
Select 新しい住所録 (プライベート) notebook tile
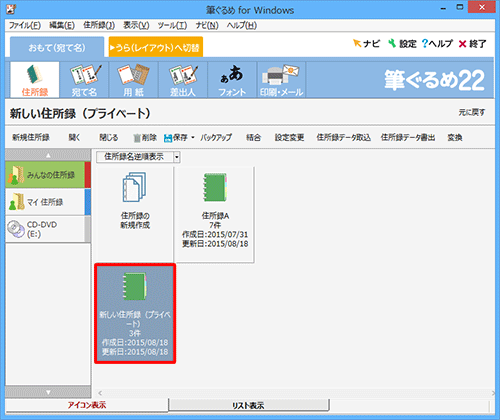pos(135,313)
